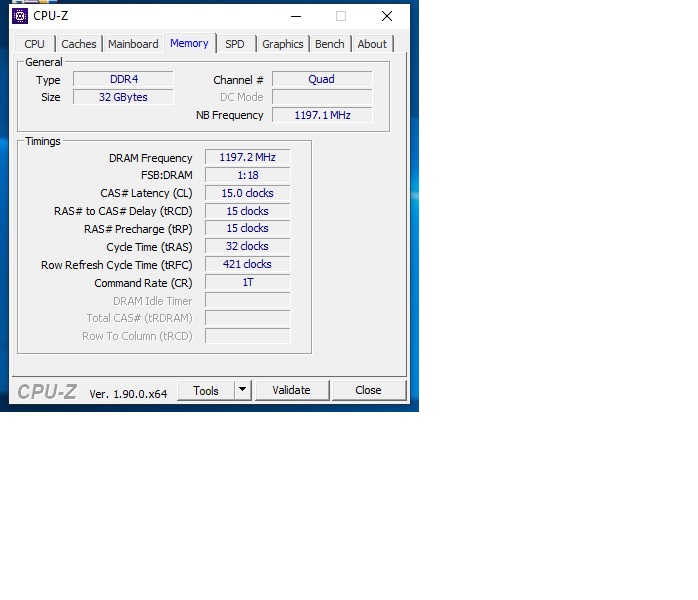Open the SPD tab
The height and width of the screenshot is (600, 698).
click(x=235, y=44)
